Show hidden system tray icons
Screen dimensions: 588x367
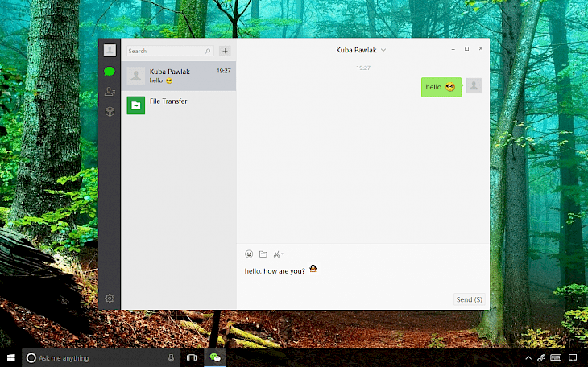point(528,358)
